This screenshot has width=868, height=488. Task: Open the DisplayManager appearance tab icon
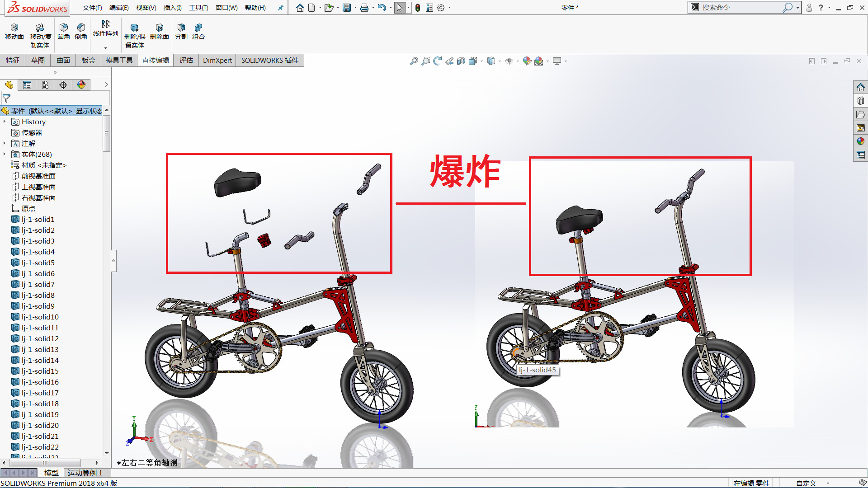(81, 85)
